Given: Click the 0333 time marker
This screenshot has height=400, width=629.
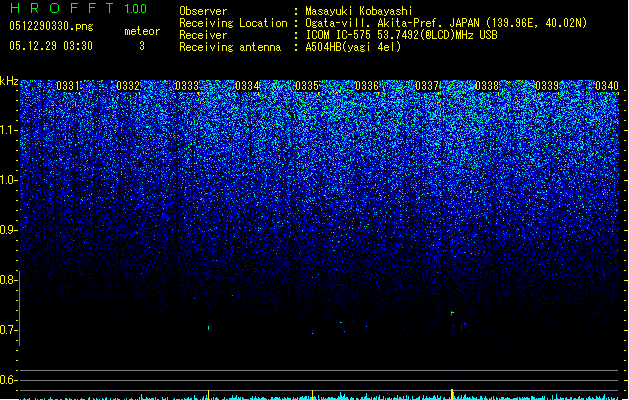Looking at the screenshot, I should coord(187,86).
